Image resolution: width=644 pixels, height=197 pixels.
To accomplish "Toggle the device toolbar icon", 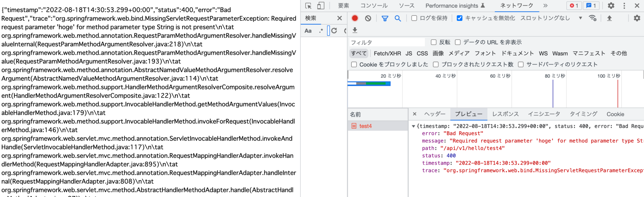I will point(320,6).
